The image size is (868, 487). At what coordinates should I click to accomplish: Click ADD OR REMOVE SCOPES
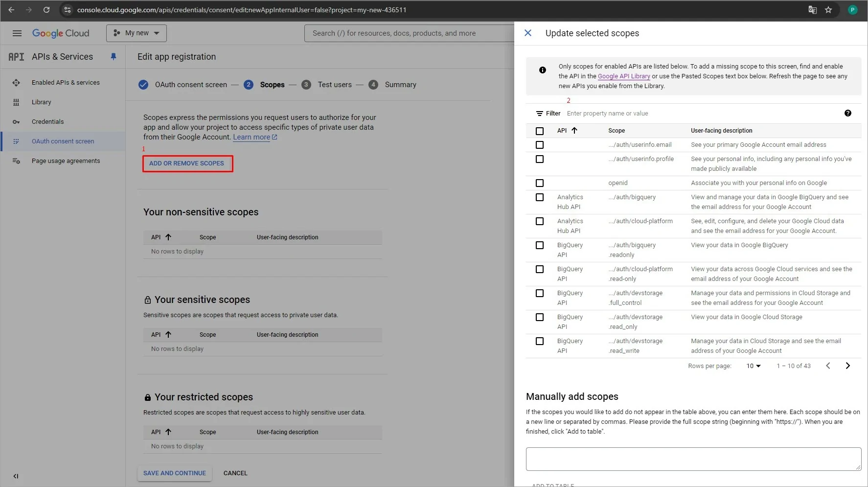click(187, 163)
